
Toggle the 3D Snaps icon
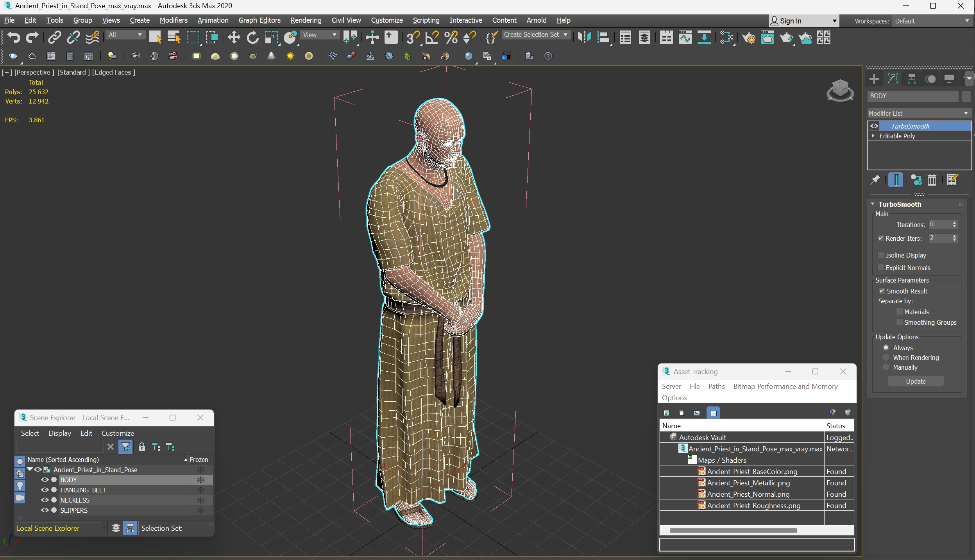point(412,38)
